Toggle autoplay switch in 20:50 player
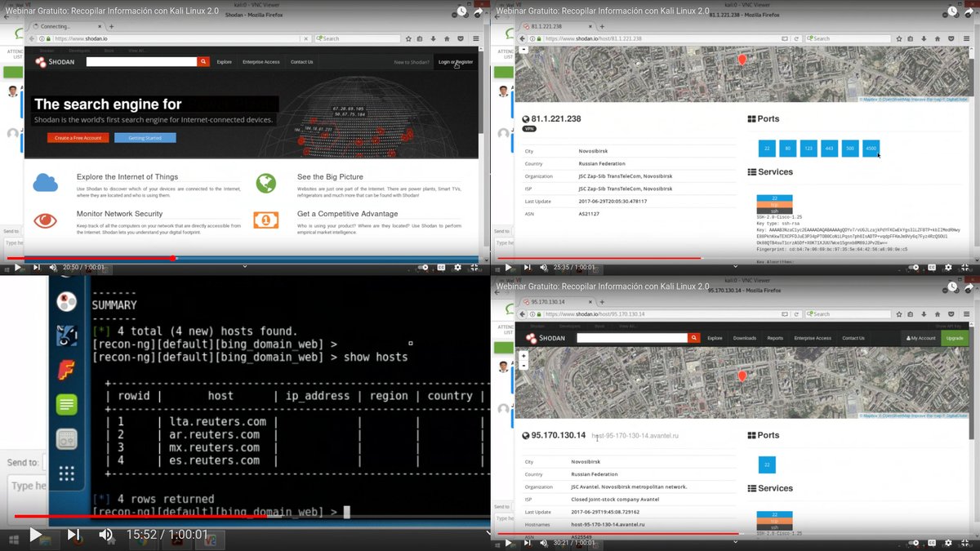Screen dimensions: 980x551 point(424,267)
